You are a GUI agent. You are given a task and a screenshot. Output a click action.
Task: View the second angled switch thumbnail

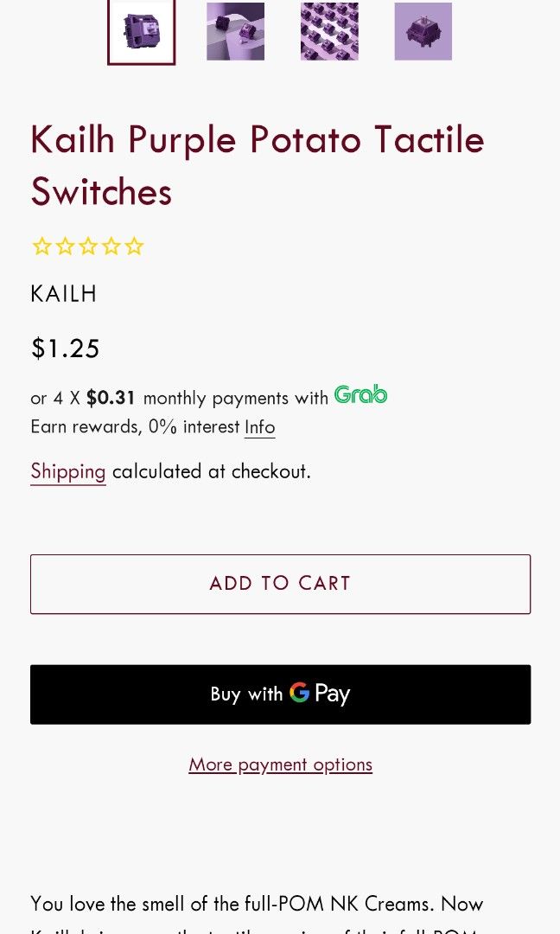[x=235, y=31]
